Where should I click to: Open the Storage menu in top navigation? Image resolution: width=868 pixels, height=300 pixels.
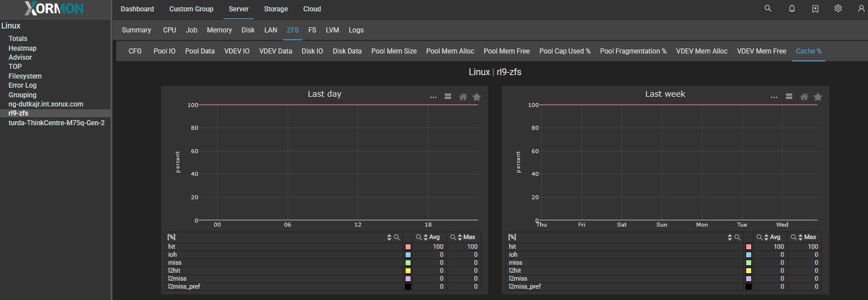276,9
